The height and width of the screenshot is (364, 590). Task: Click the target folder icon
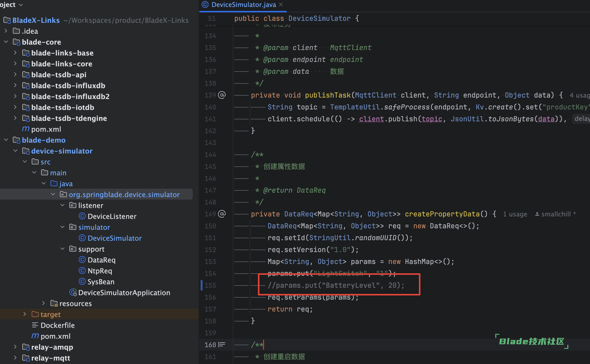click(x=35, y=314)
